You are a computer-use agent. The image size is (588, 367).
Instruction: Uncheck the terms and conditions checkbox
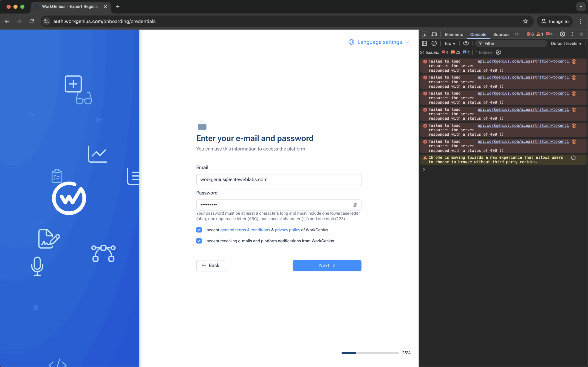[x=199, y=230]
